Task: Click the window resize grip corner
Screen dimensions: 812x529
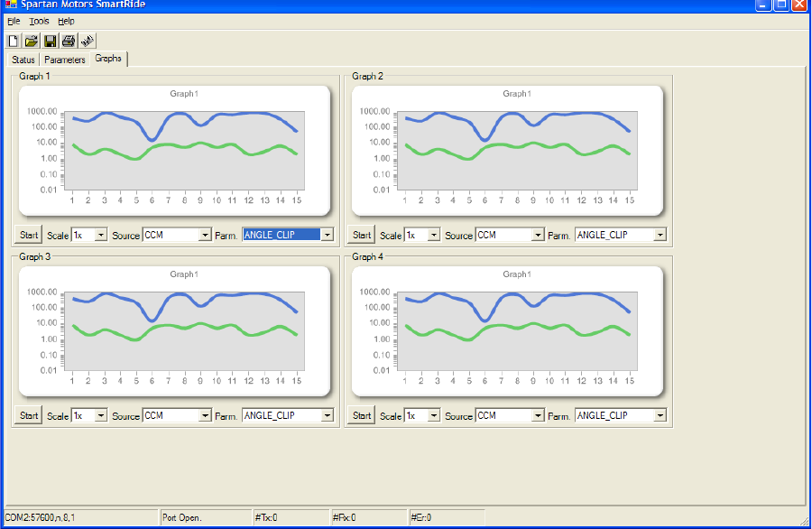Action: pyautogui.click(x=804, y=521)
